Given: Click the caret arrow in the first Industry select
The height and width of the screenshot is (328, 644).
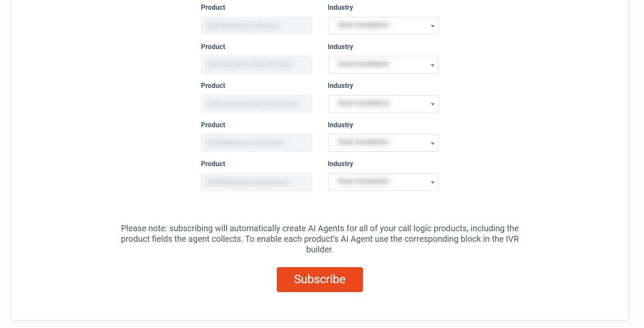Looking at the screenshot, I should [x=432, y=26].
